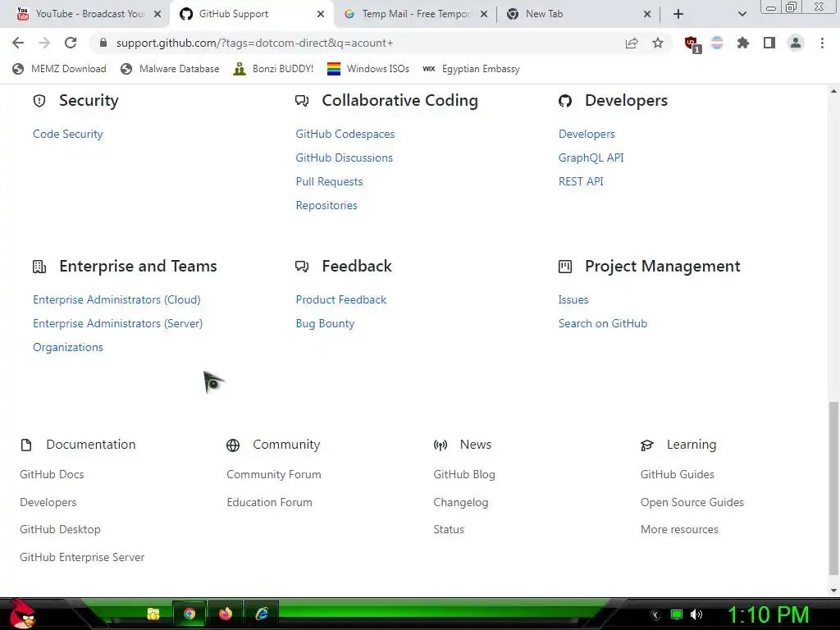Open a new tab with the plus button
Viewport: 840px width, 630px height.
click(x=678, y=14)
